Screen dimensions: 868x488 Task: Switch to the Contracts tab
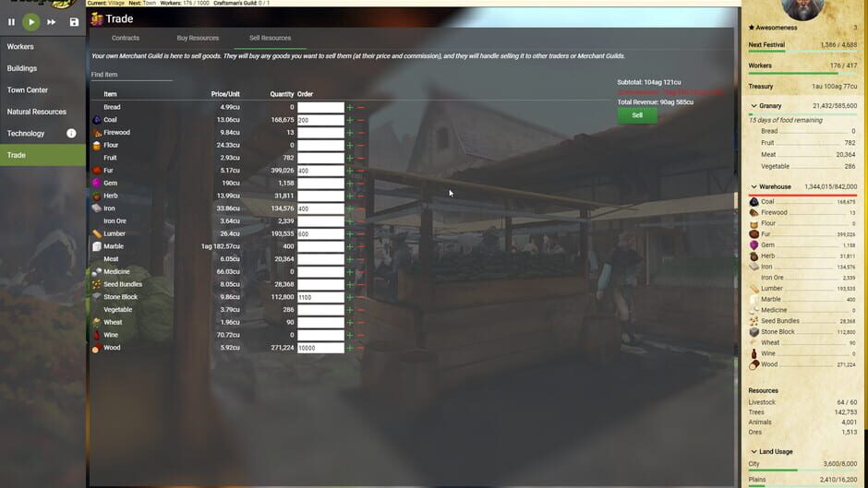(x=126, y=38)
